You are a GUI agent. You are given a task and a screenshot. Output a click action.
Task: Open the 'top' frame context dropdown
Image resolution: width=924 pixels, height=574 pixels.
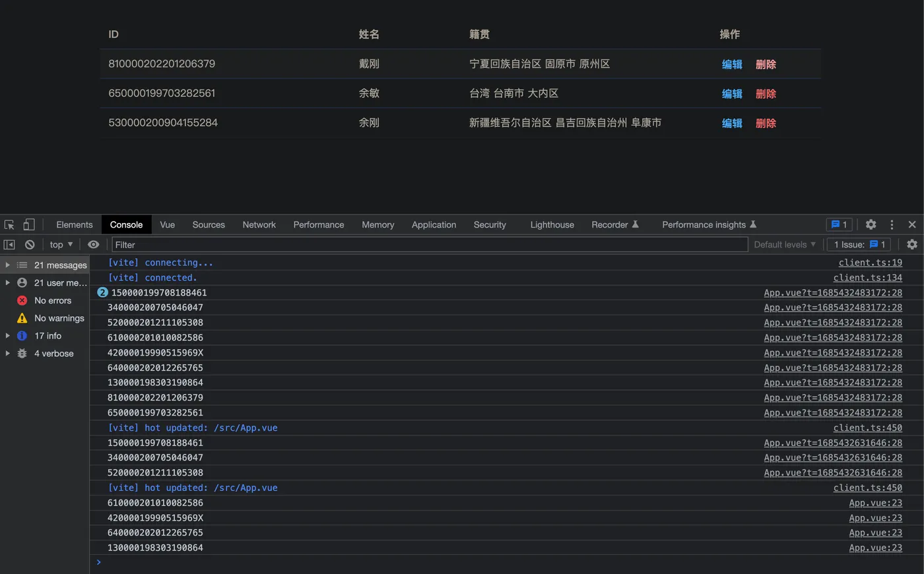click(x=59, y=244)
